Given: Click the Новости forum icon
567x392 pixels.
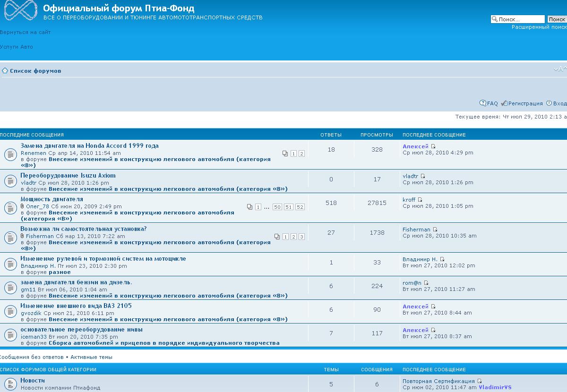Looking at the screenshot, I should [10, 383].
